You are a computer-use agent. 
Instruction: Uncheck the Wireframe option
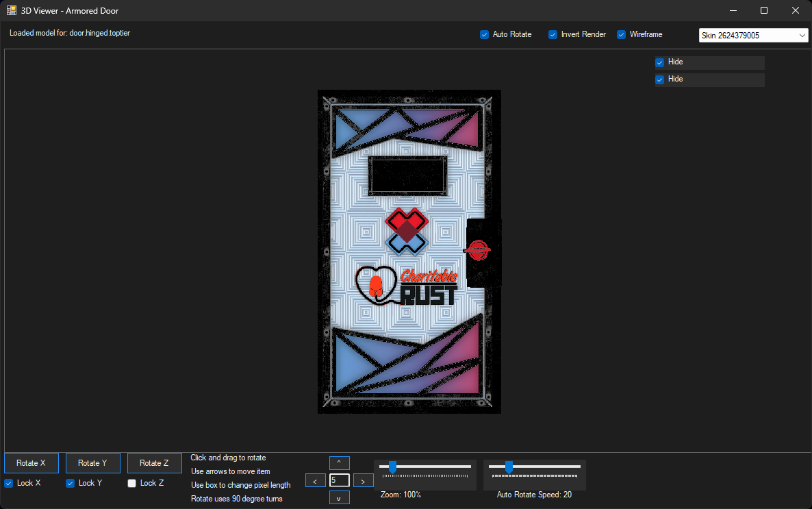[621, 35]
